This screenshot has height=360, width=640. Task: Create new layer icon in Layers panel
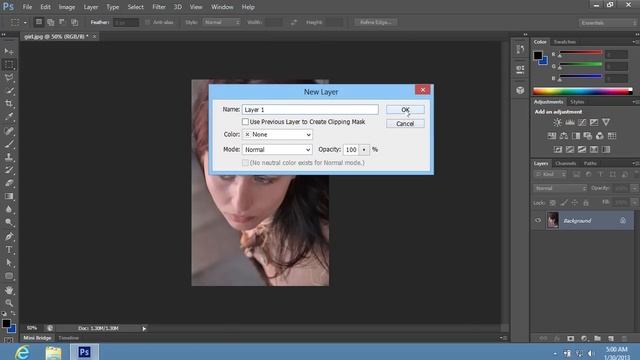611,338
